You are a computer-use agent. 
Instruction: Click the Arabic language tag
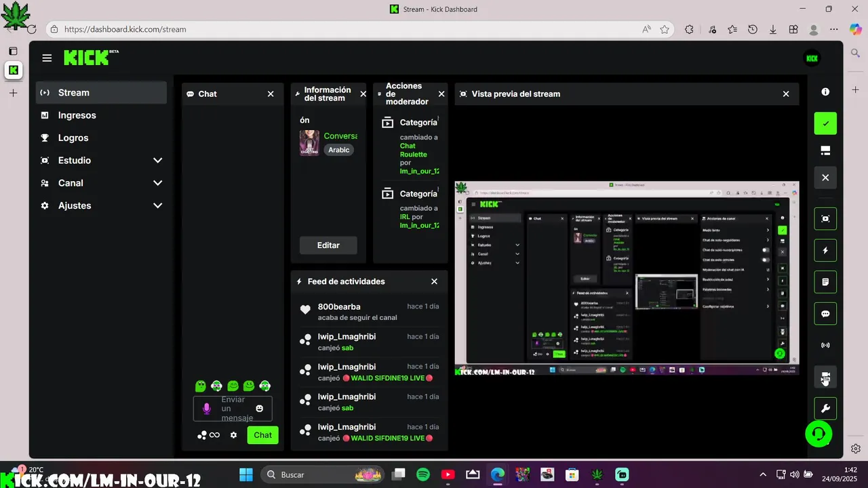click(339, 150)
